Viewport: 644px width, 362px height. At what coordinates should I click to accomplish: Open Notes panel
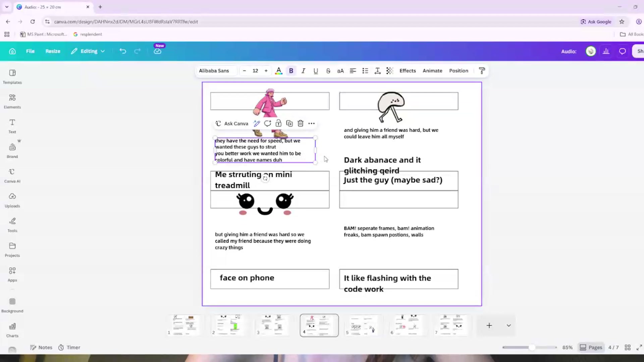click(x=41, y=348)
